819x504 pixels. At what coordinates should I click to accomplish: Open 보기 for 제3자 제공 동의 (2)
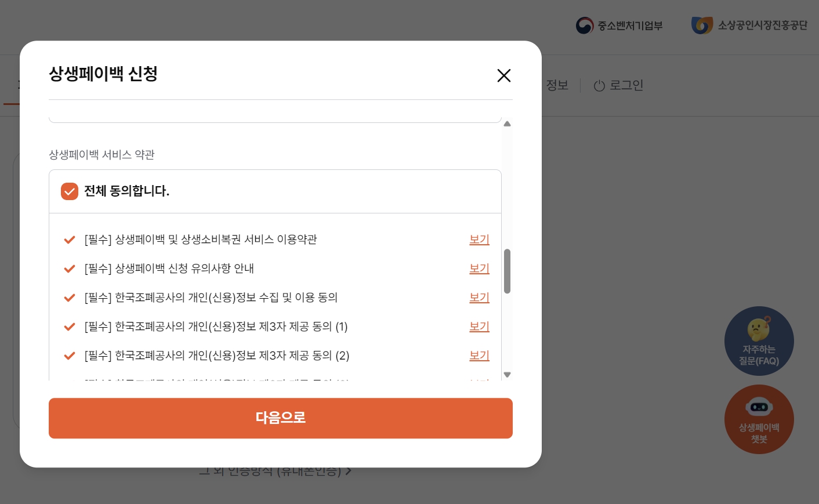(479, 356)
